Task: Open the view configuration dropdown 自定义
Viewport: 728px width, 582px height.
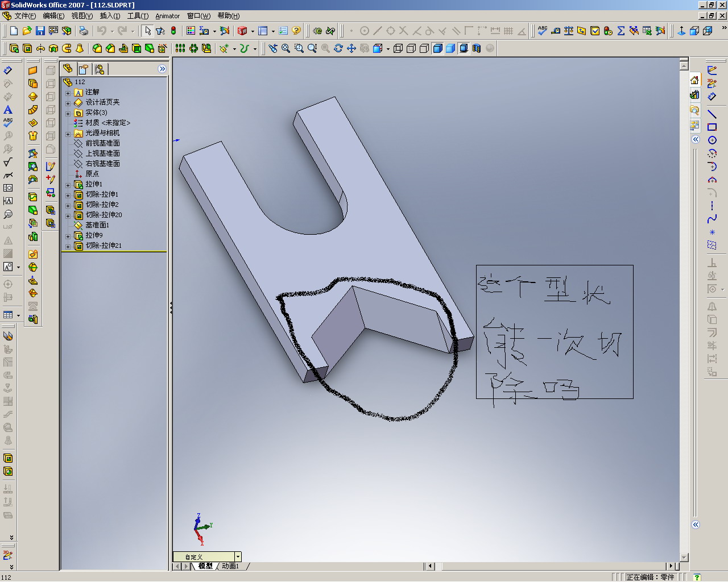Action: click(238, 557)
